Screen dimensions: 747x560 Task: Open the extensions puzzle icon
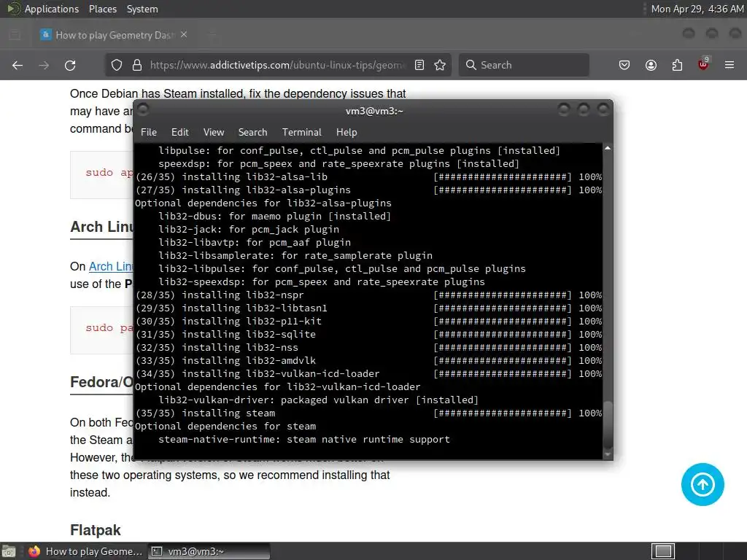click(x=677, y=65)
